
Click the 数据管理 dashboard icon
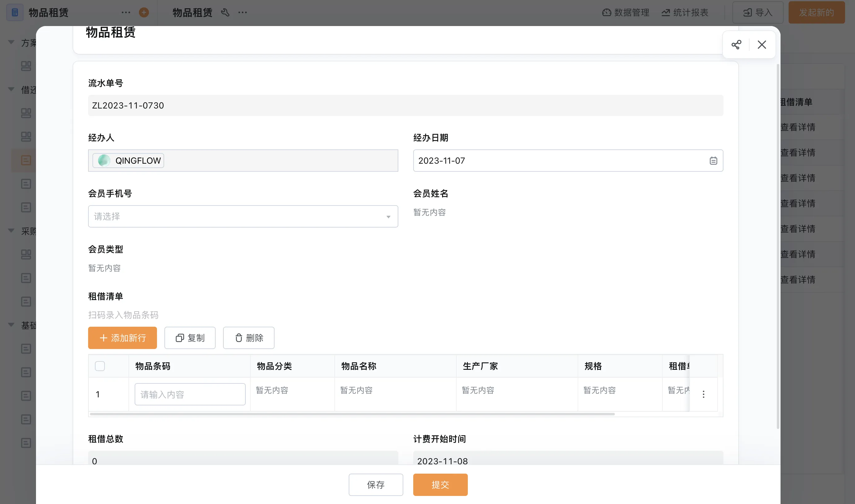click(607, 13)
